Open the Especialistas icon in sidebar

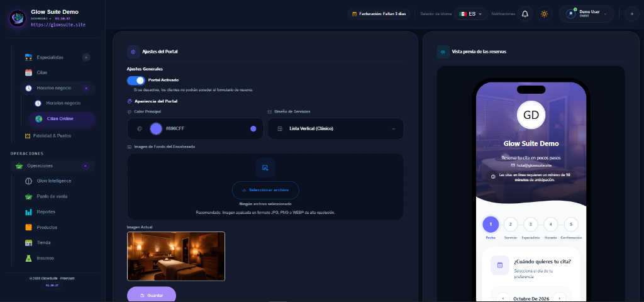point(28,57)
